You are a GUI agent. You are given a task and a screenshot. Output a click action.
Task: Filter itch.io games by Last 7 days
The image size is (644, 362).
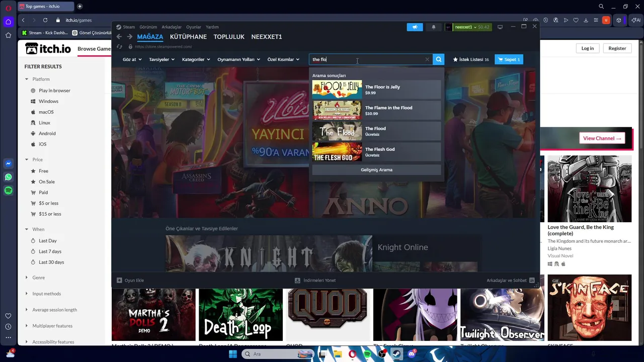click(x=50, y=251)
